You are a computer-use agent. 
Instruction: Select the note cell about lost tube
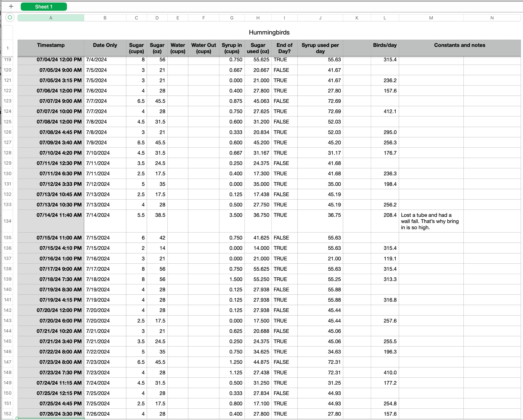point(431,221)
